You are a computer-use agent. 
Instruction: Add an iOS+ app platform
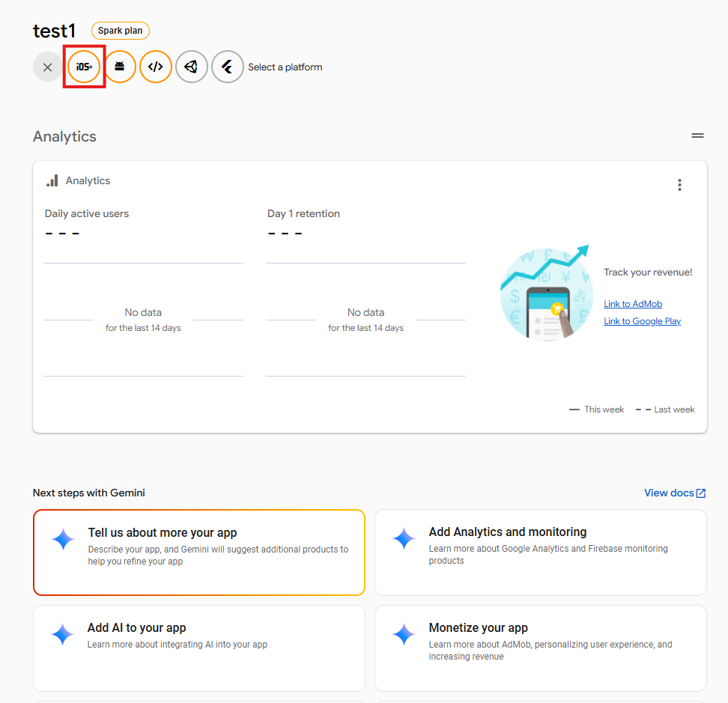84,67
